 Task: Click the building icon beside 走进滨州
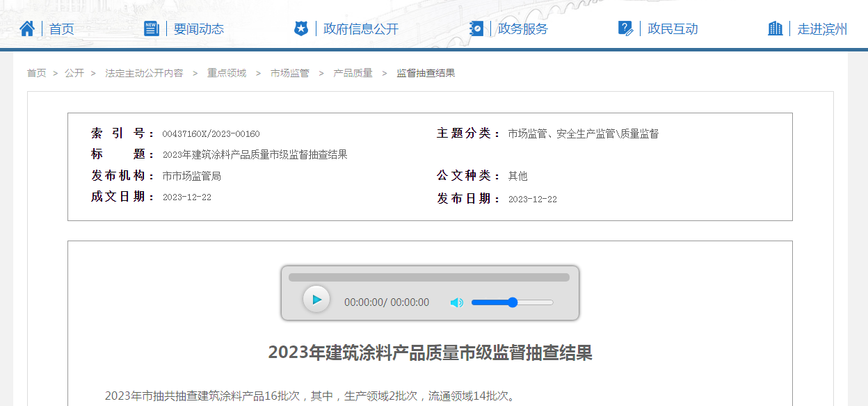click(x=775, y=29)
